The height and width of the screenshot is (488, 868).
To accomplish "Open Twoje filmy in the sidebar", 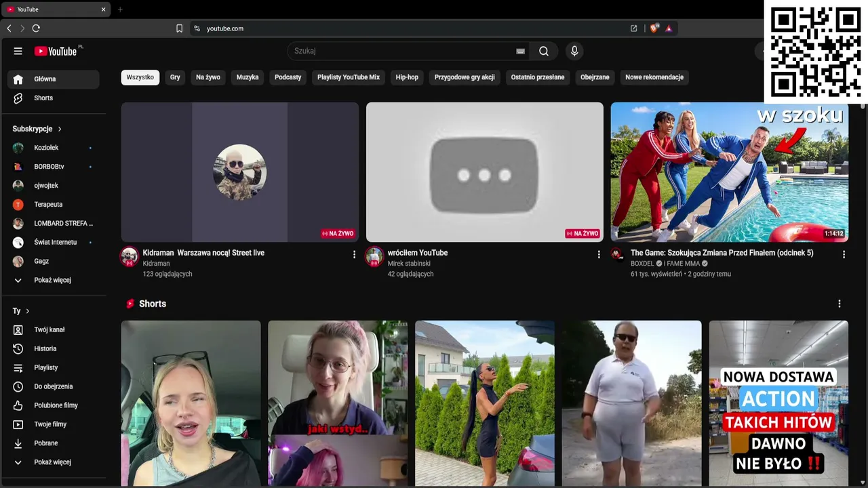I will [54, 425].
